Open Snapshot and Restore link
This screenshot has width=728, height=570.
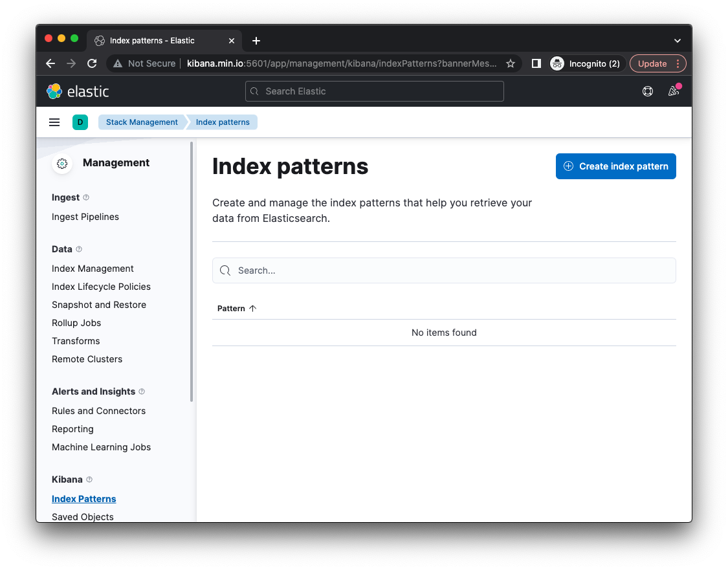coord(99,305)
